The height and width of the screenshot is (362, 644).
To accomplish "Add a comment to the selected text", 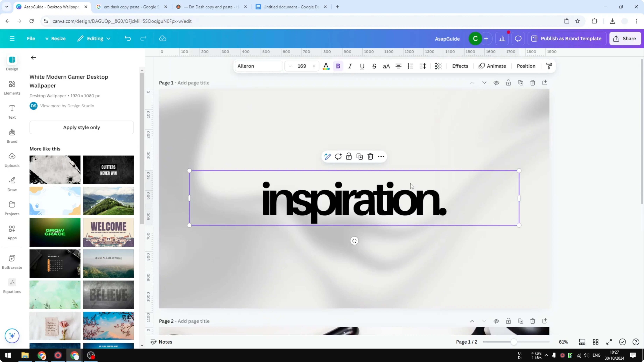I will pos(338,156).
